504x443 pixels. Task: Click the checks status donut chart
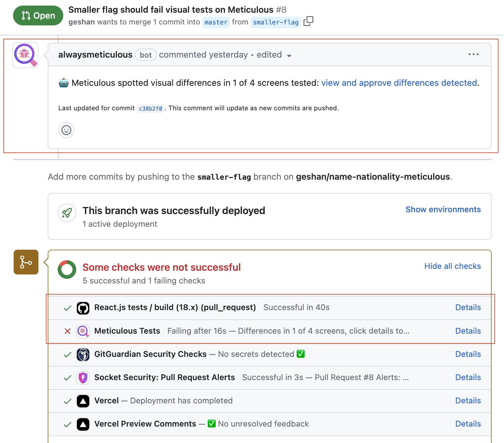point(67,270)
